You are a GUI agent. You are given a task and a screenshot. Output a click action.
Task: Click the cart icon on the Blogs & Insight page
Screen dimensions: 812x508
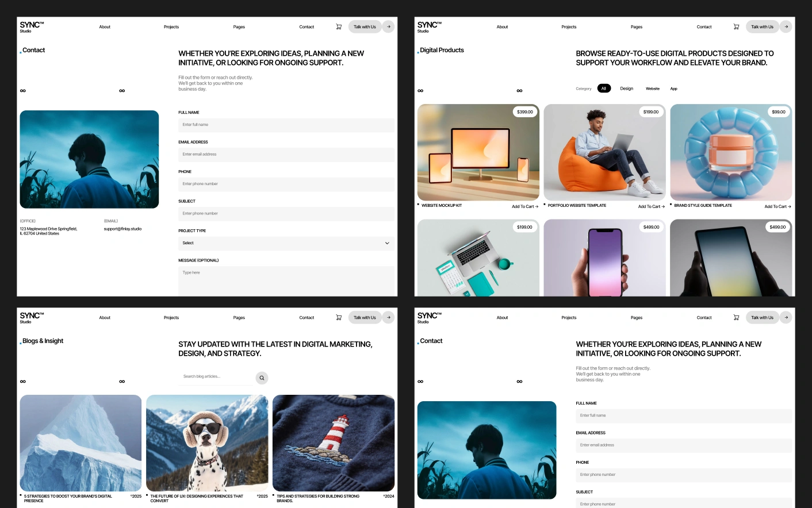coord(339,318)
